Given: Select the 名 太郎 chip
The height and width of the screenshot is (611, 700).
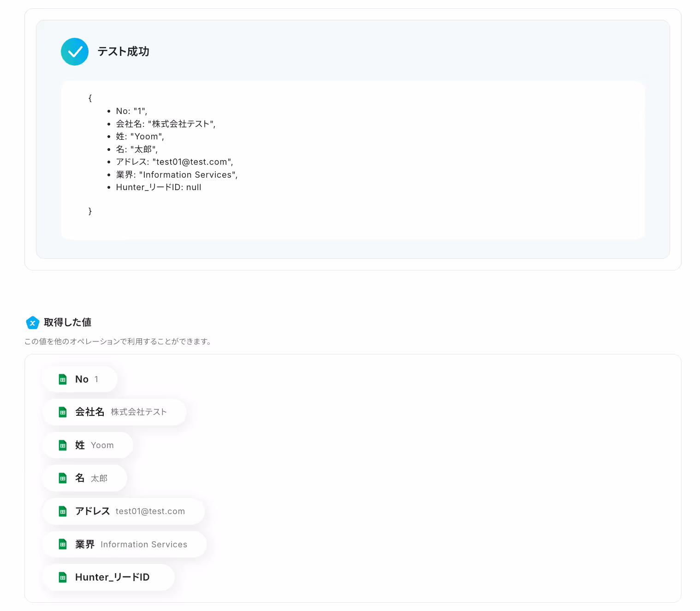Looking at the screenshot, I should 85,478.
